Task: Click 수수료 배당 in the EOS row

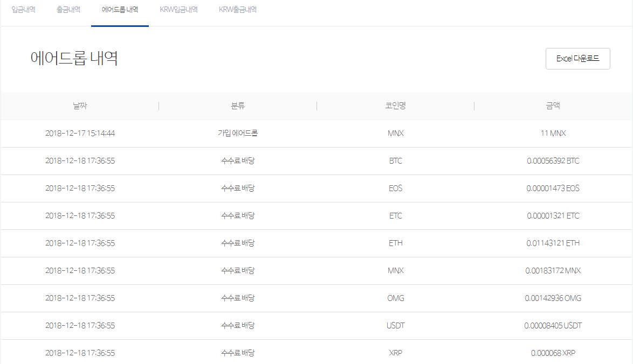Action: (x=237, y=188)
